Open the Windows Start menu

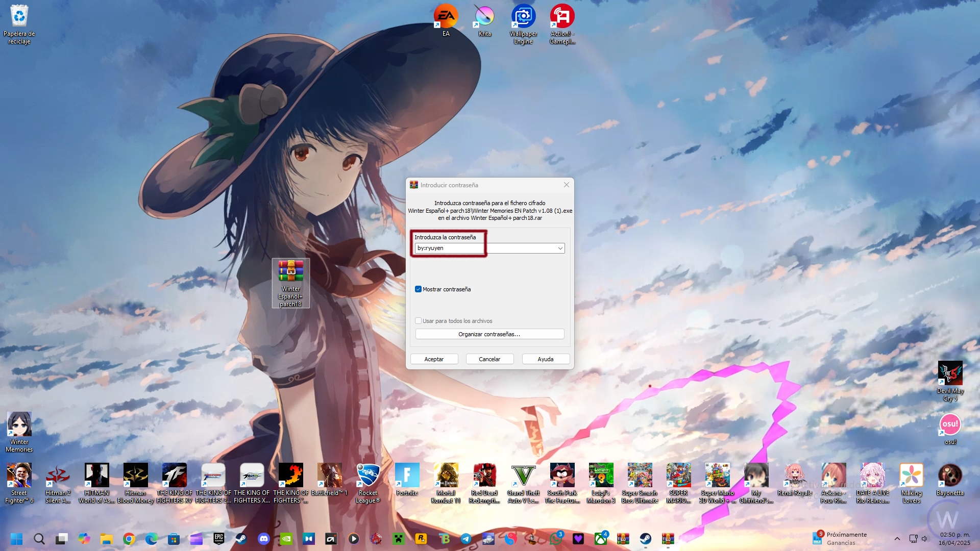16,539
